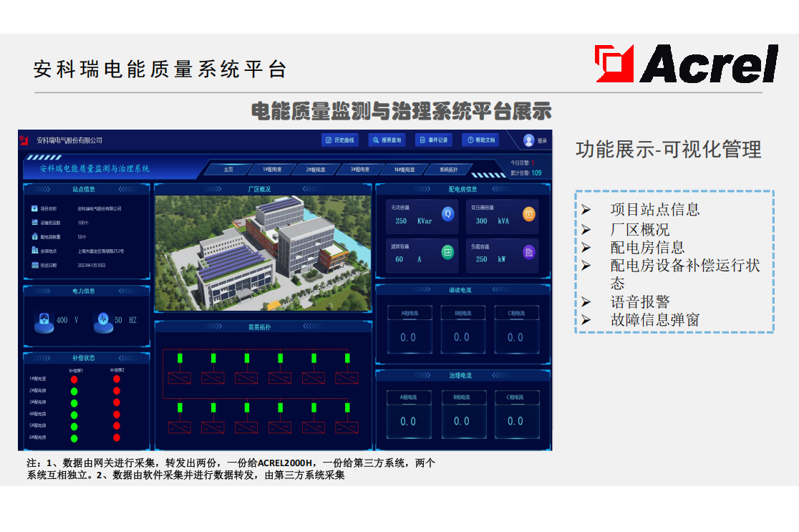The width and height of the screenshot is (799, 532).
Task: Click 1#配电室 补偿屏1 red status light
Action: click(74, 379)
